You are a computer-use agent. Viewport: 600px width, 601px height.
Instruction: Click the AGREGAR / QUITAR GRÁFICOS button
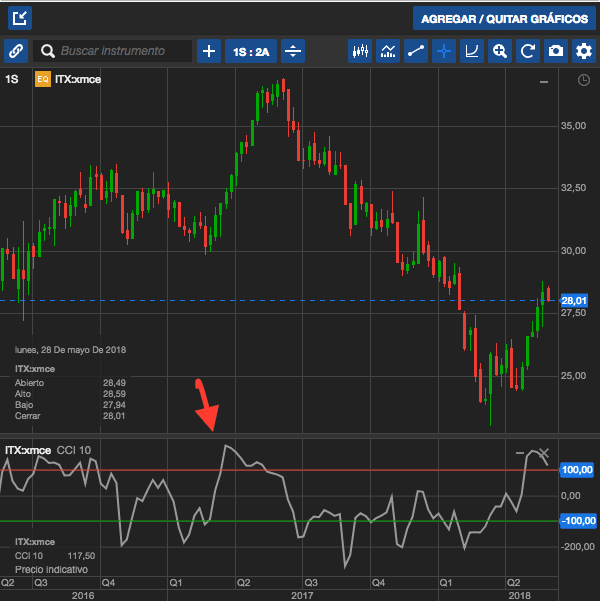503,18
